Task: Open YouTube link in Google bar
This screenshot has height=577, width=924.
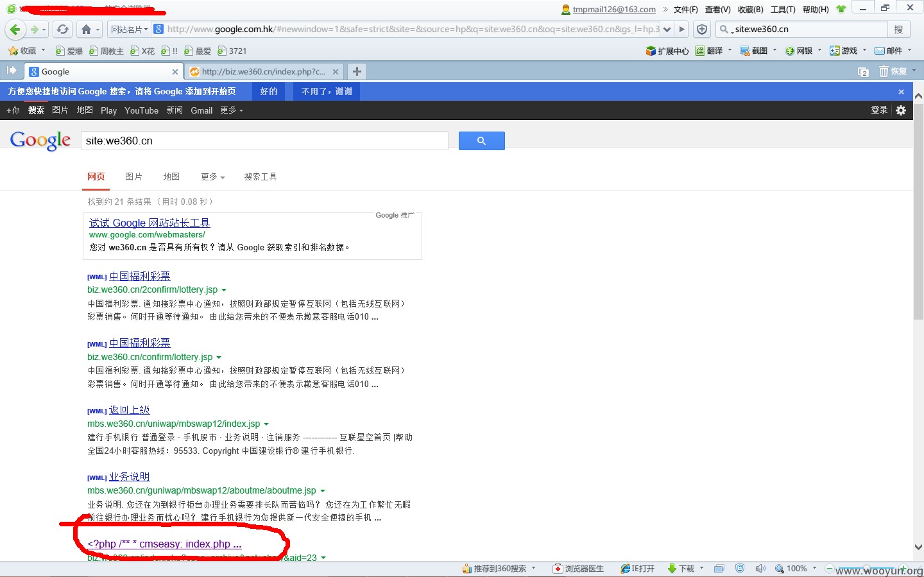Action: point(141,110)
